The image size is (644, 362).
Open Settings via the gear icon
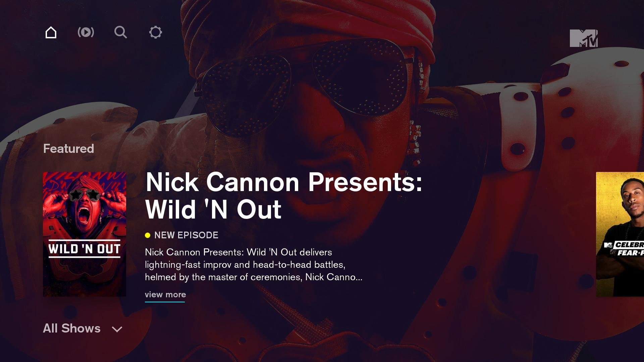click(156, 33)
